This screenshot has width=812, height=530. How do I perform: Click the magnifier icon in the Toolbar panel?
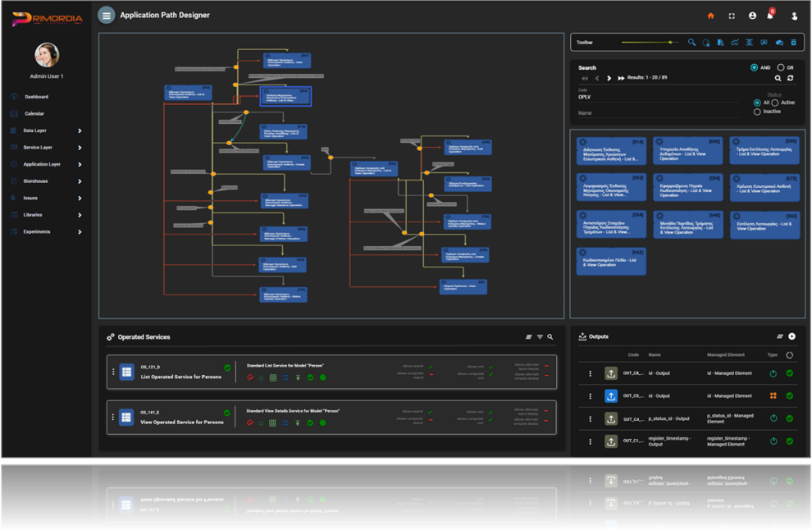[691, 42]
